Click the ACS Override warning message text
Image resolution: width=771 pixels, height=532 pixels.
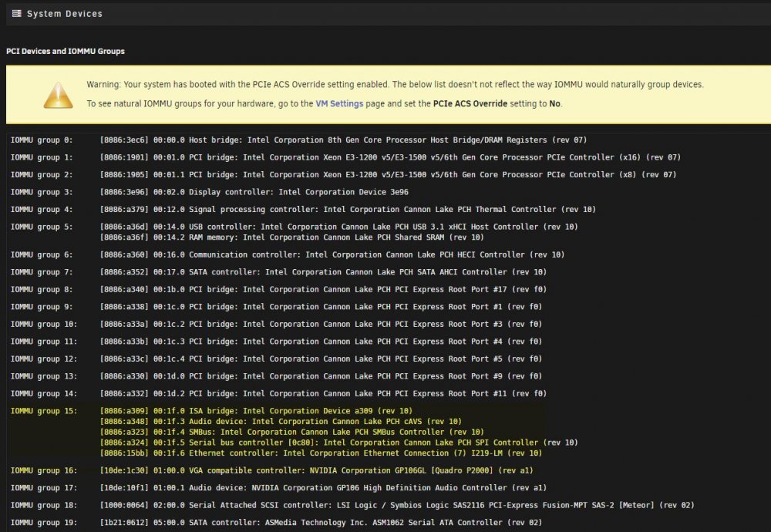point(396,85)
